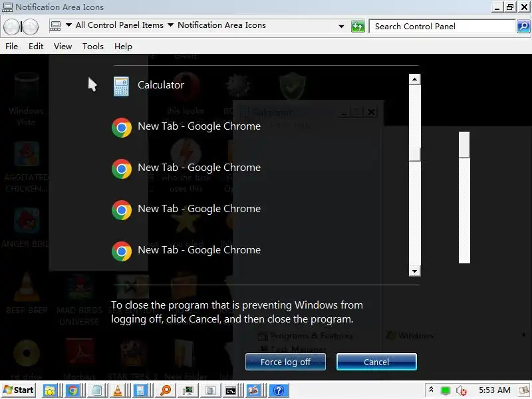Open the orange magnifier taskbar icon
The width and height of the screenshot is (532, 399).
pyautogui.click(x=166, y=390)
